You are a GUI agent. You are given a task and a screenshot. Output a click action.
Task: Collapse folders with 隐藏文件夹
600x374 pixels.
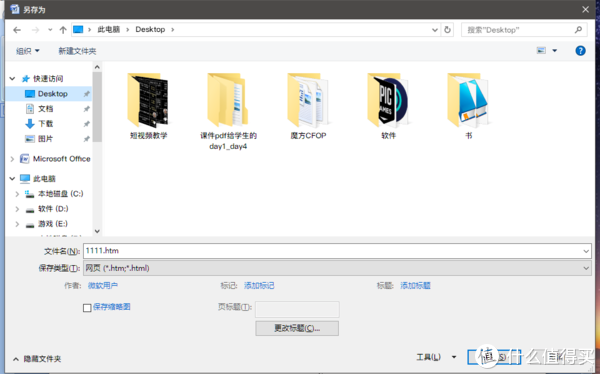(37, 359)
